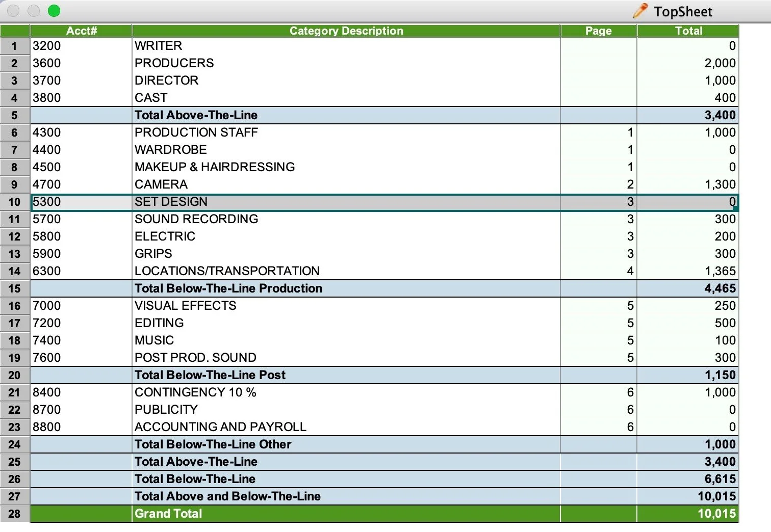
Task: Select account number 7000 cell
Action: (x=82, y=306)
